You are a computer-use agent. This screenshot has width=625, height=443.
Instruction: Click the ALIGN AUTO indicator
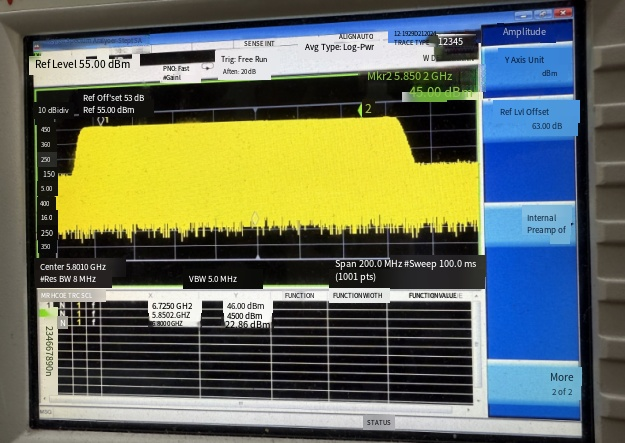[356, 37]
